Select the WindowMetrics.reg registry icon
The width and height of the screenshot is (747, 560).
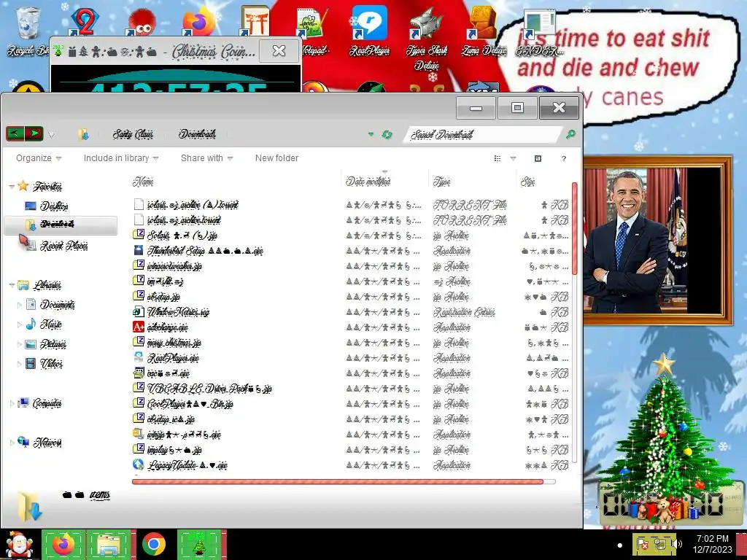tap(138, 312)
